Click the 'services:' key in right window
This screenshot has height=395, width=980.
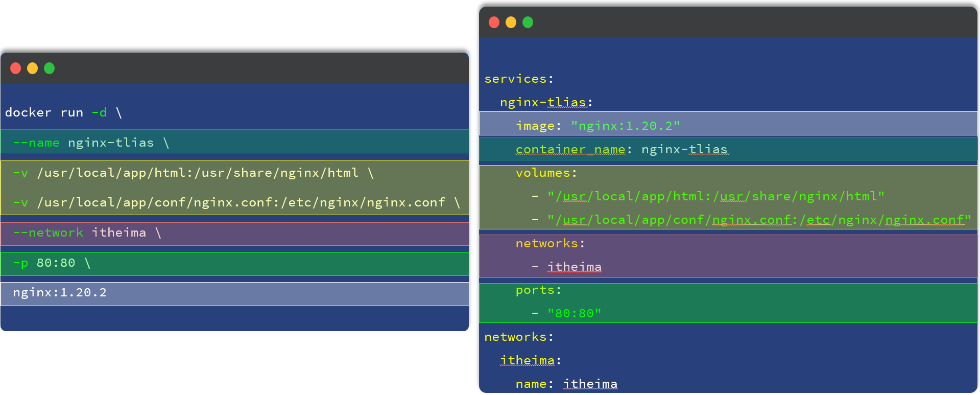pos(519,79)
